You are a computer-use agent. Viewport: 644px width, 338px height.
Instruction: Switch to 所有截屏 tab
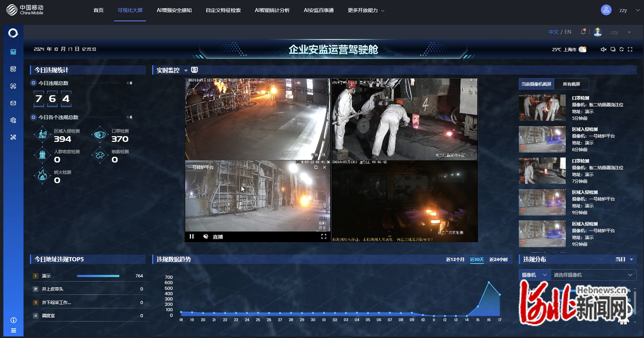pos(571,84)
